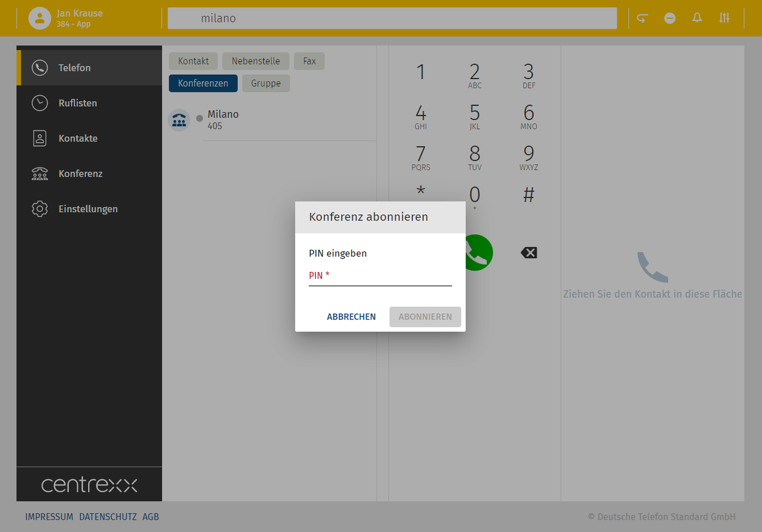Click the call forwarding arrow icon
The width and height of the screenshot is (762, 532).
pos(642,18)
